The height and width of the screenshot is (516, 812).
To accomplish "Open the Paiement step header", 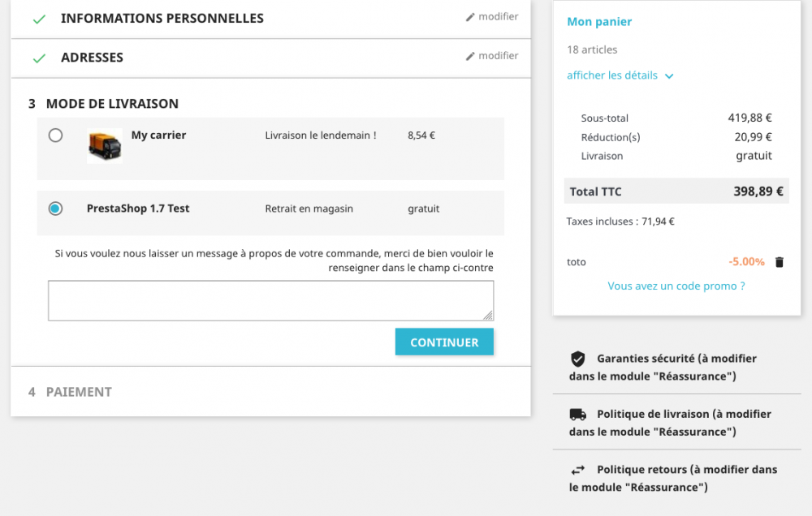I will [79, 392].
